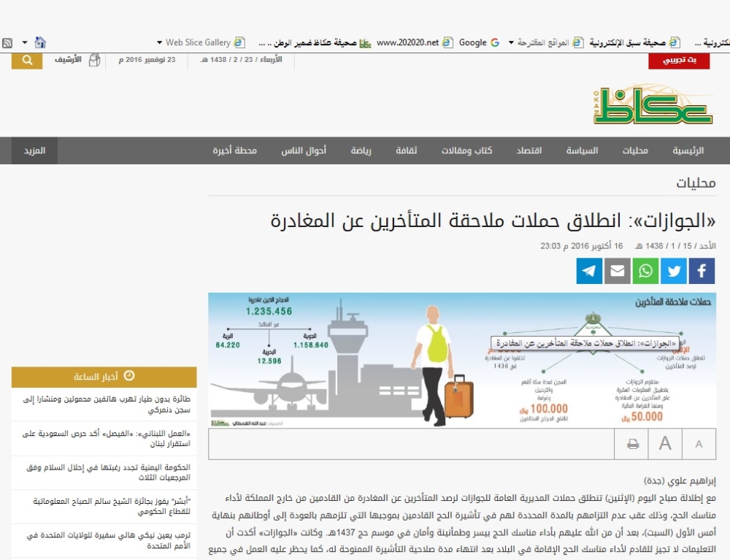Decrease font size with small A
Image resolution: width=730 pixels, height=560 pixels.
(699, 444)
